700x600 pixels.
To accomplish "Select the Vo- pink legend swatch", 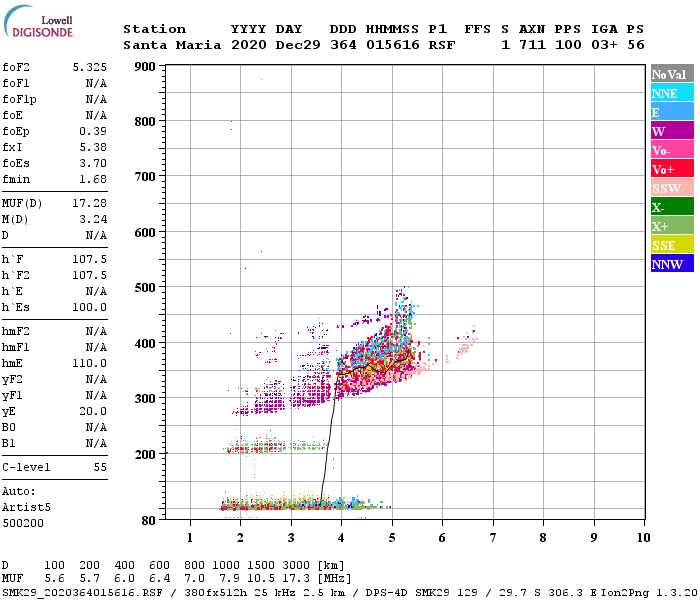I will 672,150.
